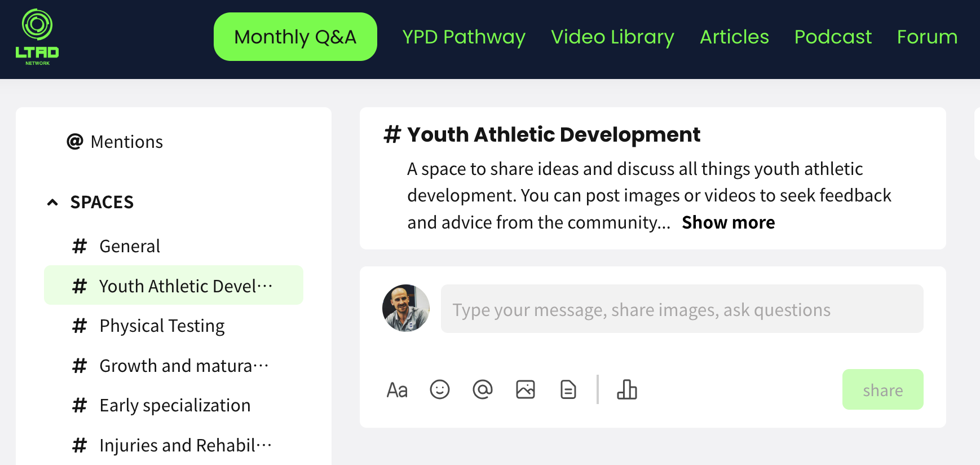Click the image upload icon
Viewport: 980px width, 465px height.
click(x=526, y=389)
